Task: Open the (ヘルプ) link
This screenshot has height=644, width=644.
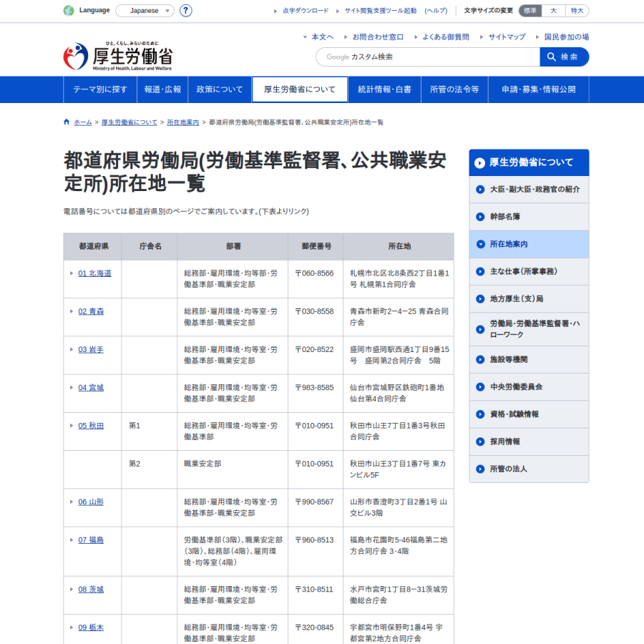Action: 436,11
